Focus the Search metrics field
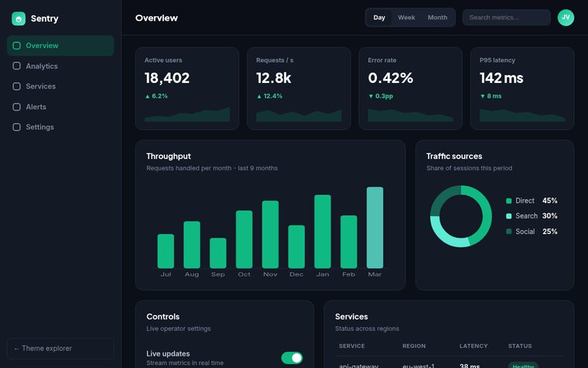The height and width of the screenshot is (368, 588). [506, 18]
